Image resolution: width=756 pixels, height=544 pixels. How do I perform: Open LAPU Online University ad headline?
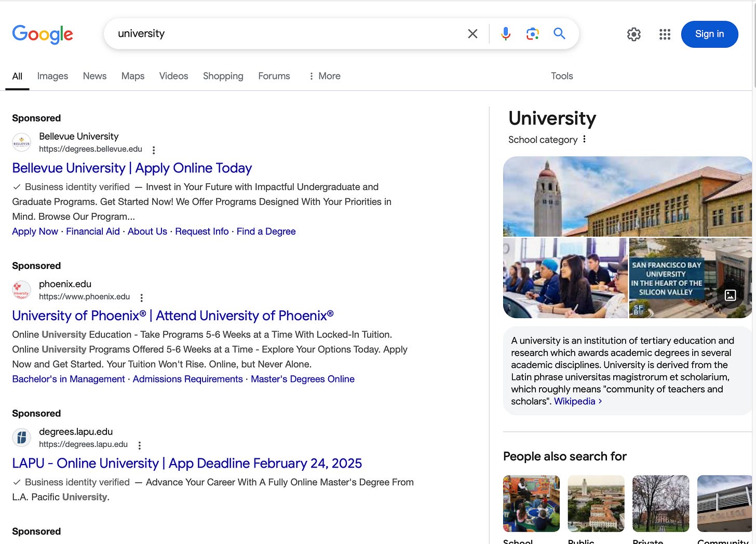[x=187, y=463]
